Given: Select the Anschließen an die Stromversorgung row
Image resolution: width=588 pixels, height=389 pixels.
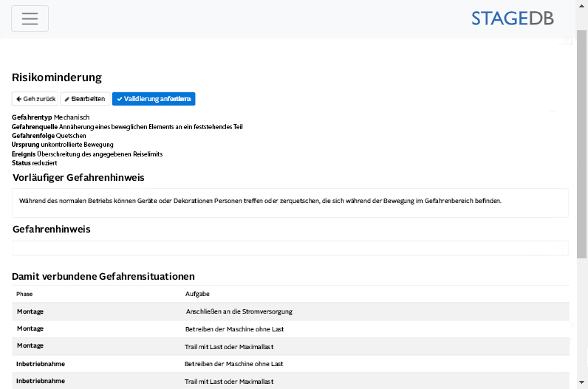Looking at the screenshot, I should (238, 311).
